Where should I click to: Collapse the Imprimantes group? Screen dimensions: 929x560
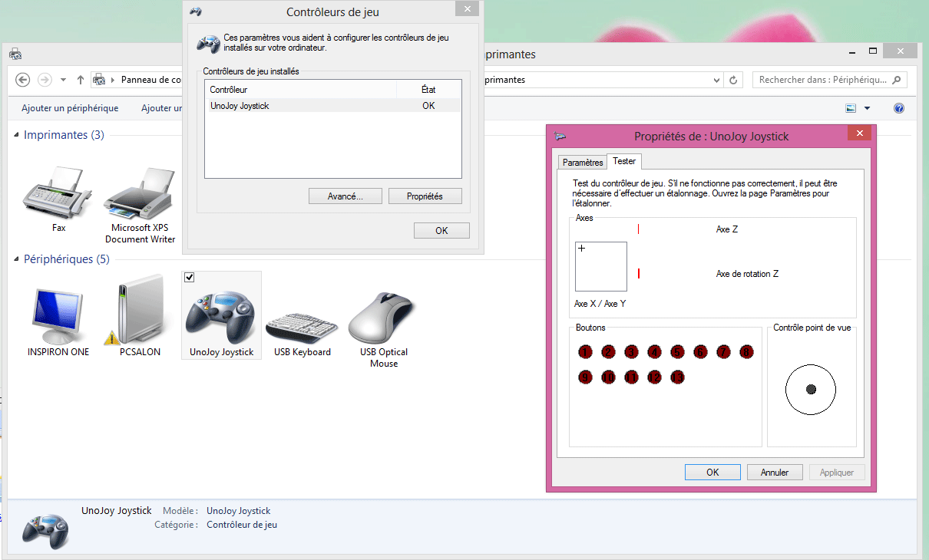17,135
